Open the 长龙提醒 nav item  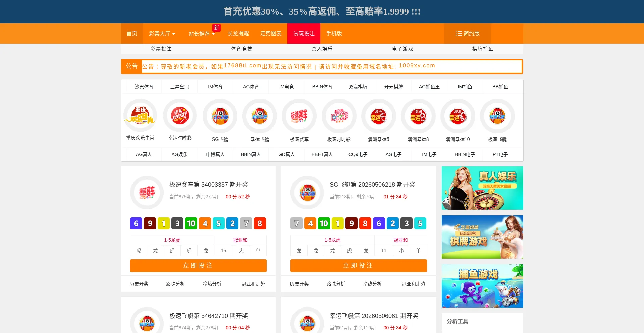tap(238, 34)
